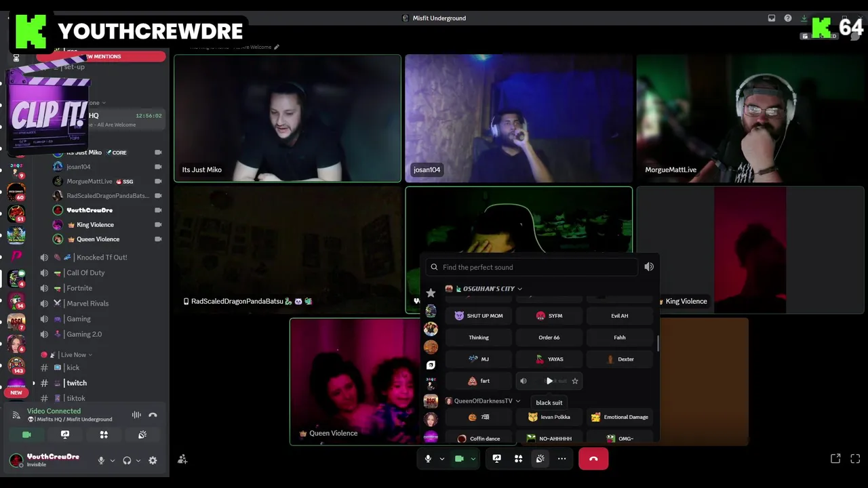Play the Dexter sound

tap(620, 359)
